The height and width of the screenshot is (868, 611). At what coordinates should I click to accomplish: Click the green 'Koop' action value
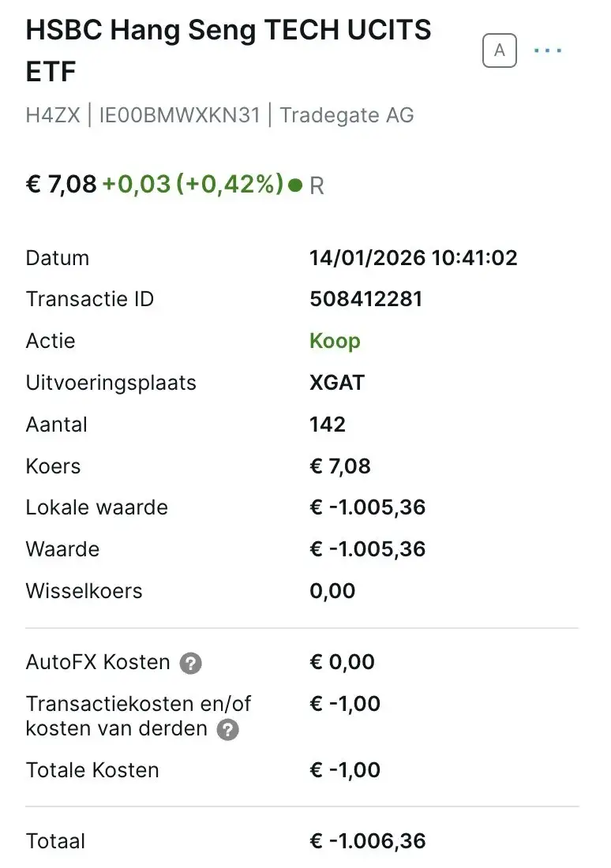coord(335,341)
